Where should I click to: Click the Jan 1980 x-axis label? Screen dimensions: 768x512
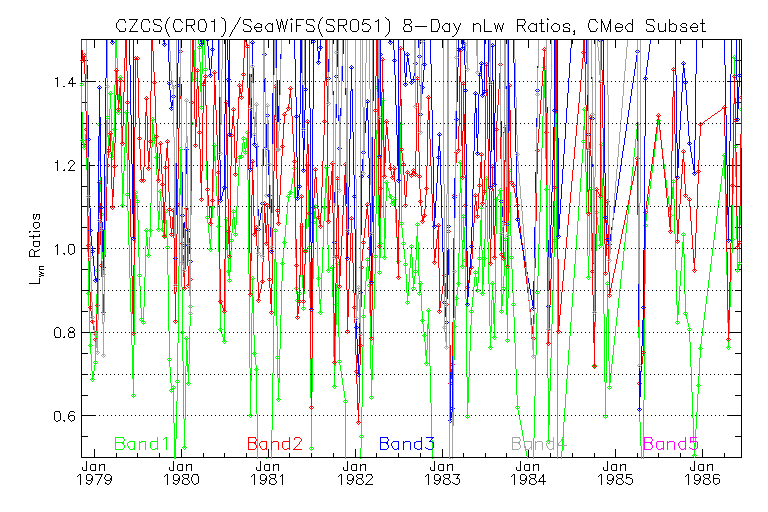pyautogui.click(x=181, y=473)
